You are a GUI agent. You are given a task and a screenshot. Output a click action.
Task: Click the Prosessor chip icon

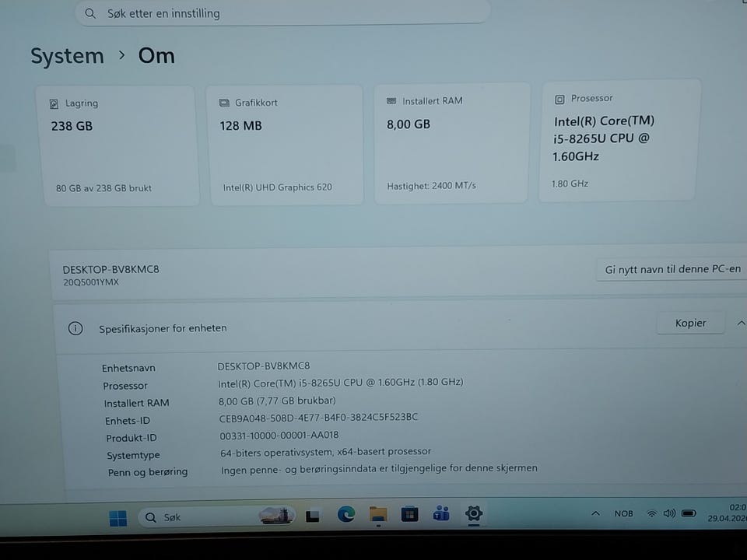(x=559, y=99)
